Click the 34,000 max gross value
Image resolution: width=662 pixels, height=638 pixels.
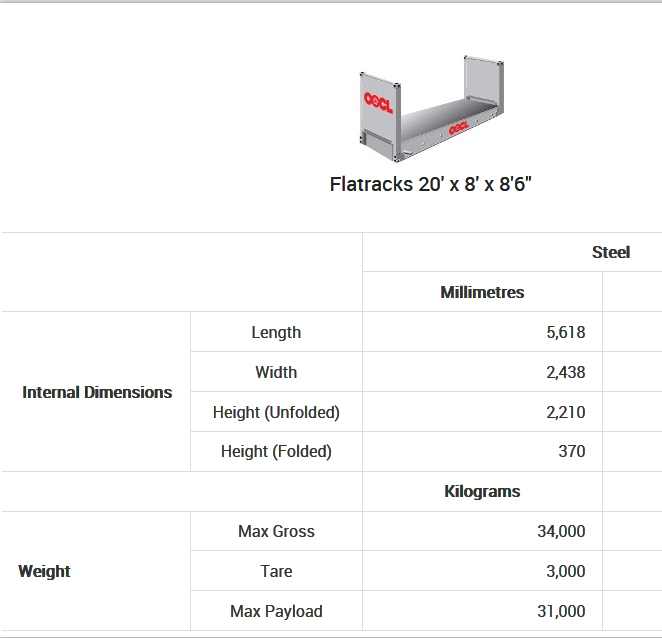click(x=561, y=532)
